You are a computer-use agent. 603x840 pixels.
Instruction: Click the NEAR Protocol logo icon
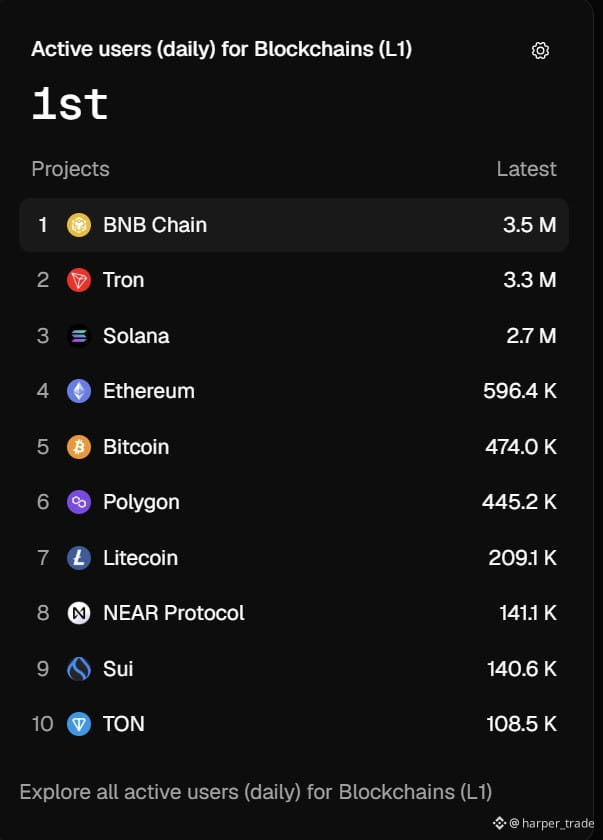79,613
